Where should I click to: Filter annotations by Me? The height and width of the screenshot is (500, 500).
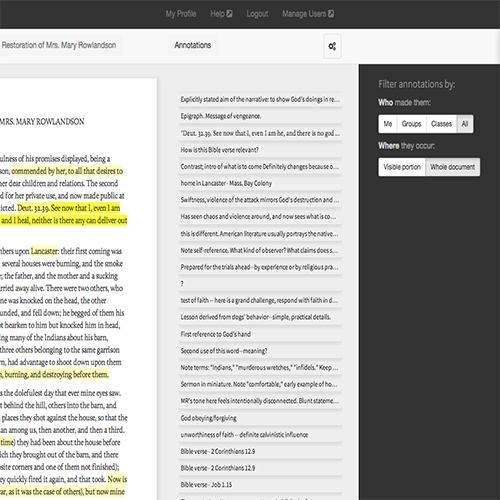(x=387, y=124)
